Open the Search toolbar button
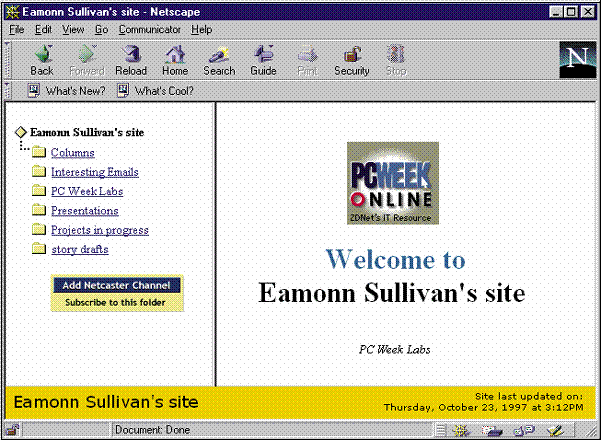The image size is (601, 440). (219, 61)
